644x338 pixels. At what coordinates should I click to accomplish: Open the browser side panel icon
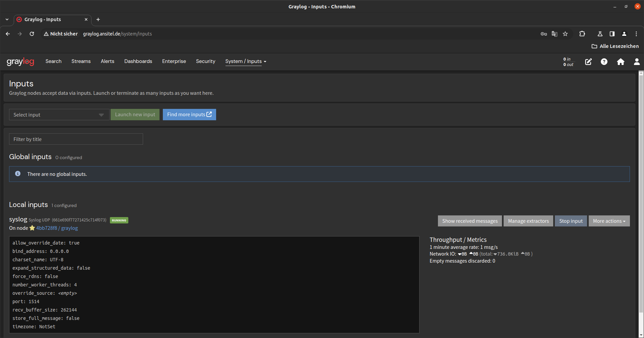[612, 34]
